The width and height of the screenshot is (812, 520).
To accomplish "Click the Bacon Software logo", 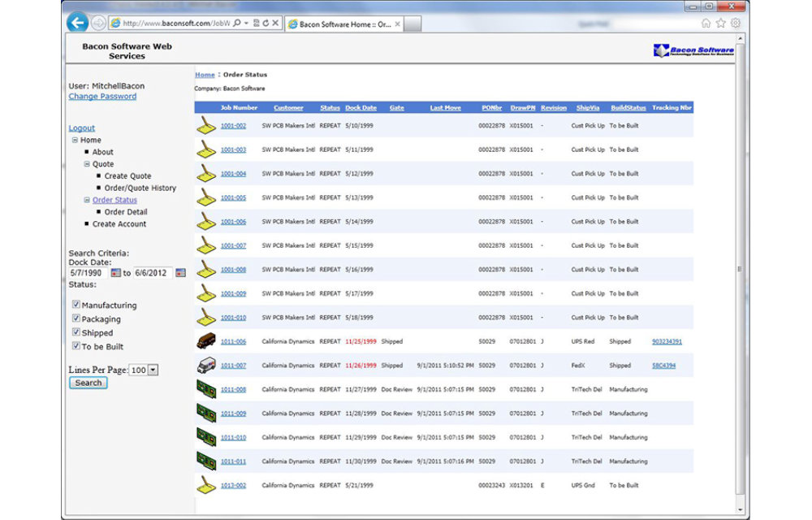I will click(x=693, y=50).
